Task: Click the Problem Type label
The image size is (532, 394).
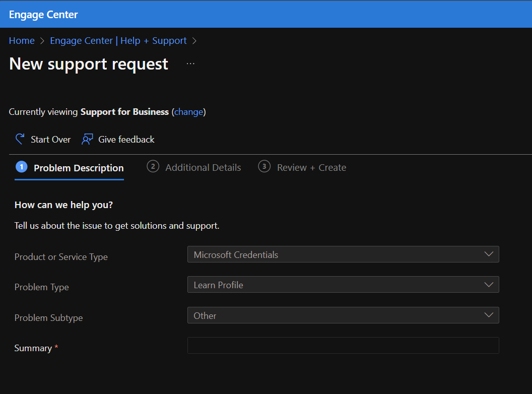Action: (x=41, y=287)
